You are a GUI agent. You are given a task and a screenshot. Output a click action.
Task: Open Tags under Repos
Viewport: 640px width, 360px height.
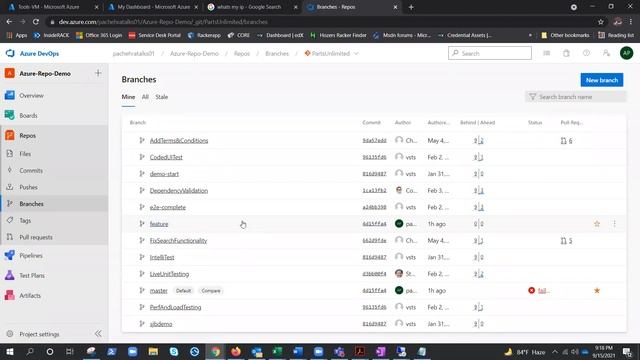[x=25, y=220]
